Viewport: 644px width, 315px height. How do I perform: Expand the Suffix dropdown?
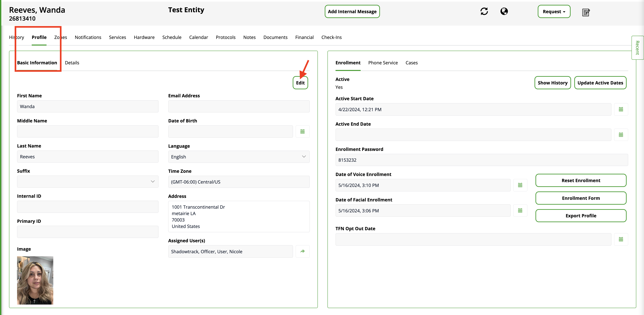pyautogui.click(x=87, y=182)
